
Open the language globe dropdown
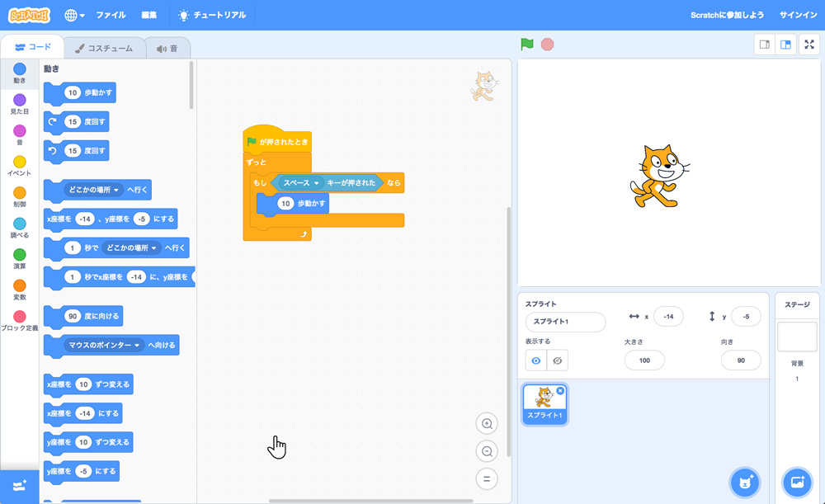[x=73, y=14]
